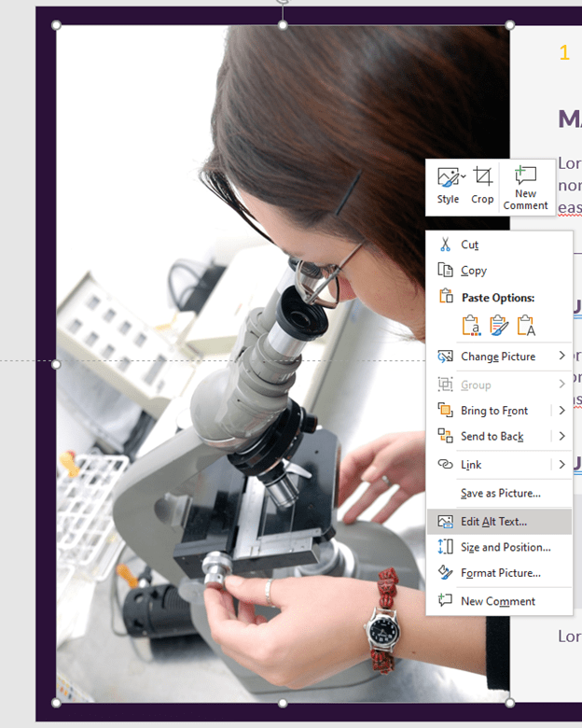The image size is (582, 728).
Task: Click the top-left picture resize handle
Action: tap(56, 25)
